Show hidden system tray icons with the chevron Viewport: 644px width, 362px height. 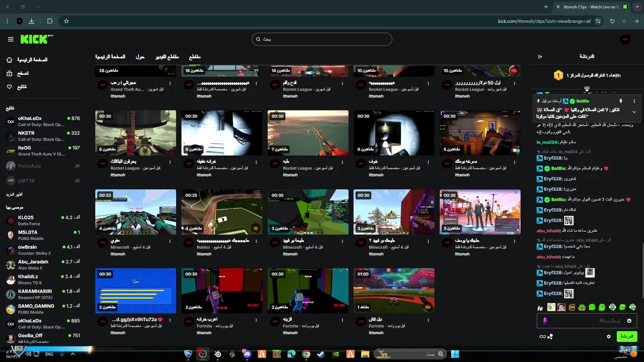point(72,354)
